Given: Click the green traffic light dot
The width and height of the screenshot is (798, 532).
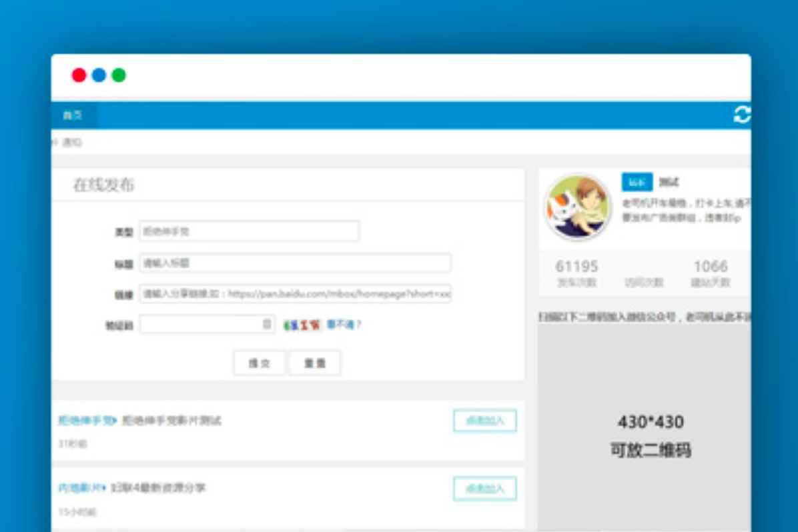Looking at the screenshot, I should (119, 75).
